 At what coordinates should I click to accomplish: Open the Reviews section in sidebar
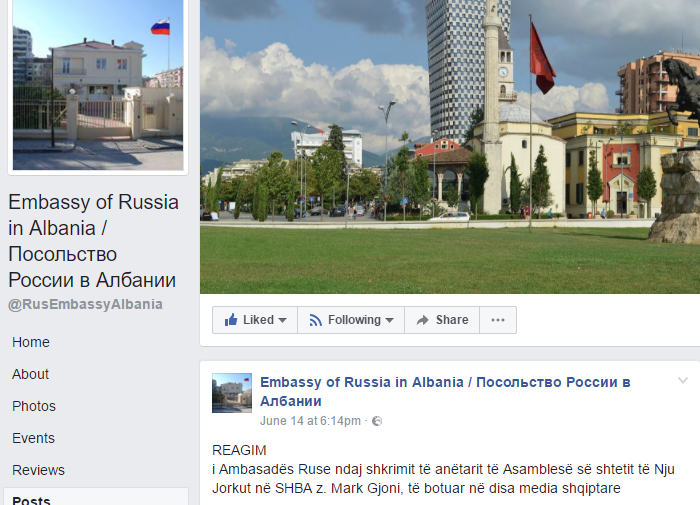pos(38,470)
